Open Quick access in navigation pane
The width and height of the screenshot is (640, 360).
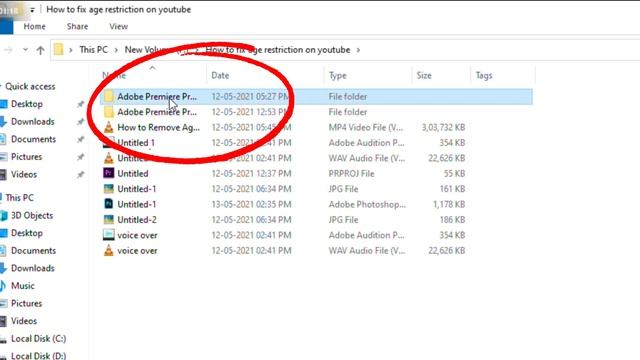tap(30, 87)
